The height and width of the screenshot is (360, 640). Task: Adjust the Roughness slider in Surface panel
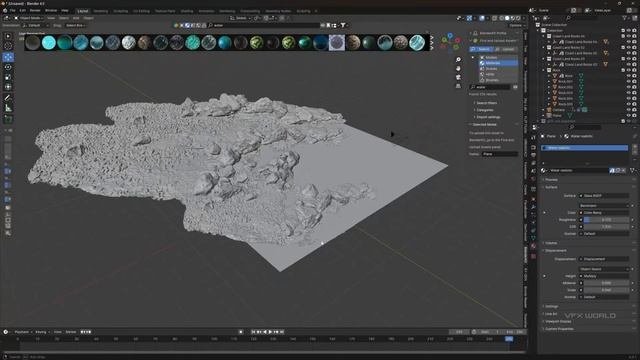[606, 220]
